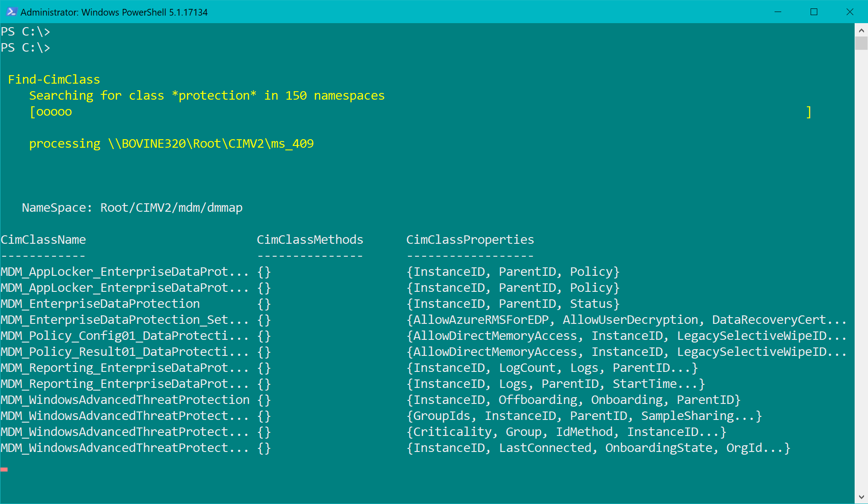Click the blinking cursor at bottom
The width and height of the screenshot is (868, 504).
point(4,469)
